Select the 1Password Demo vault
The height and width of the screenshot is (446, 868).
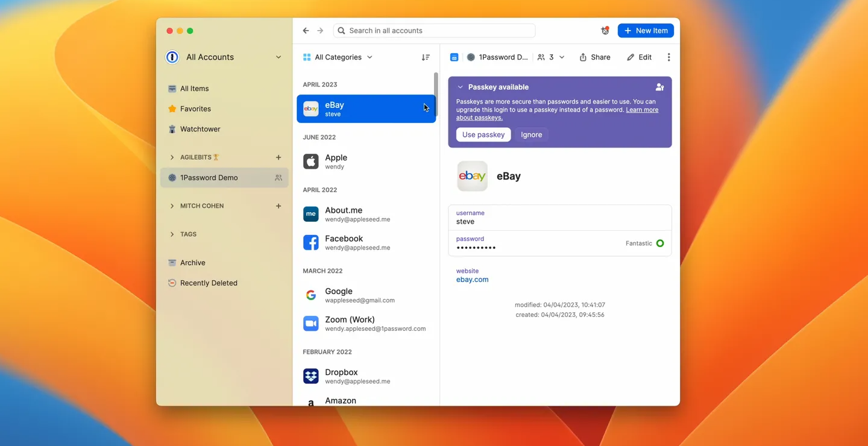click(x=224, y=178)
